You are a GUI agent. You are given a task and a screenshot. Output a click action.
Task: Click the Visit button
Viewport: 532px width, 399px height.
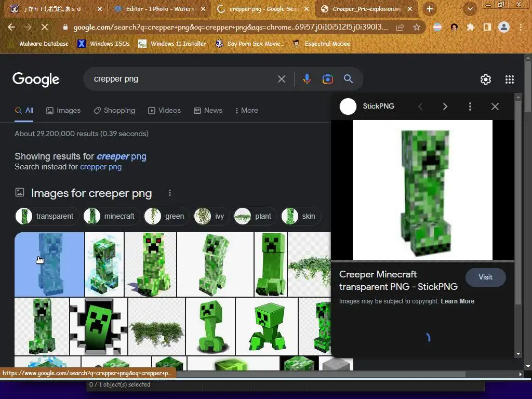pyautogui.click(x=486, y=277)
